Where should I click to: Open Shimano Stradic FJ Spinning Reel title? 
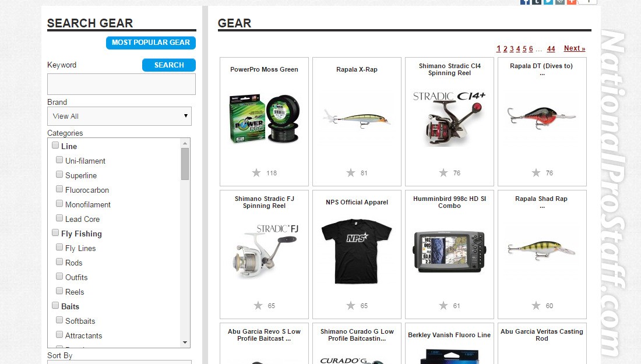click(x=265, y=202)
